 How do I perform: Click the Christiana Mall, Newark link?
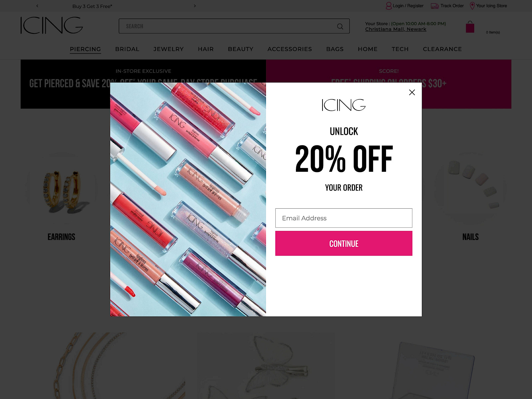click(x=396, y=29)
